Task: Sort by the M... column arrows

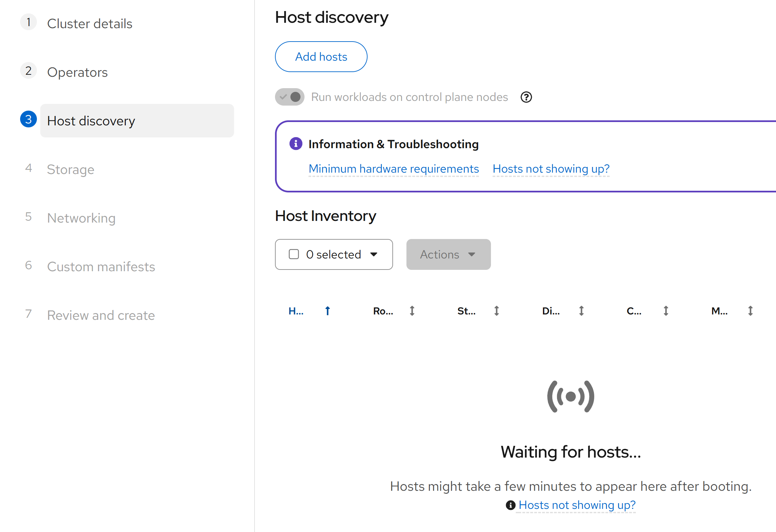Action: pyautogui.click(x=751, y=311)
